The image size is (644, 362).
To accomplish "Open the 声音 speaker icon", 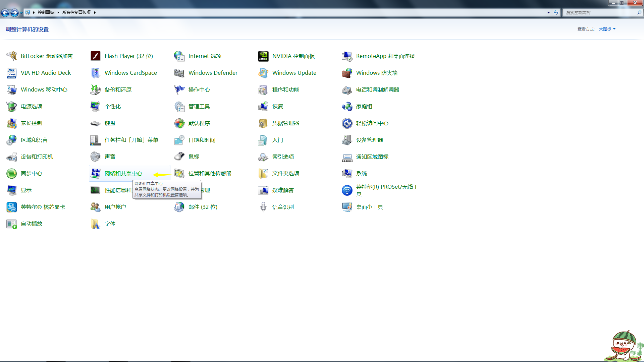I will [x=96, y=157].
